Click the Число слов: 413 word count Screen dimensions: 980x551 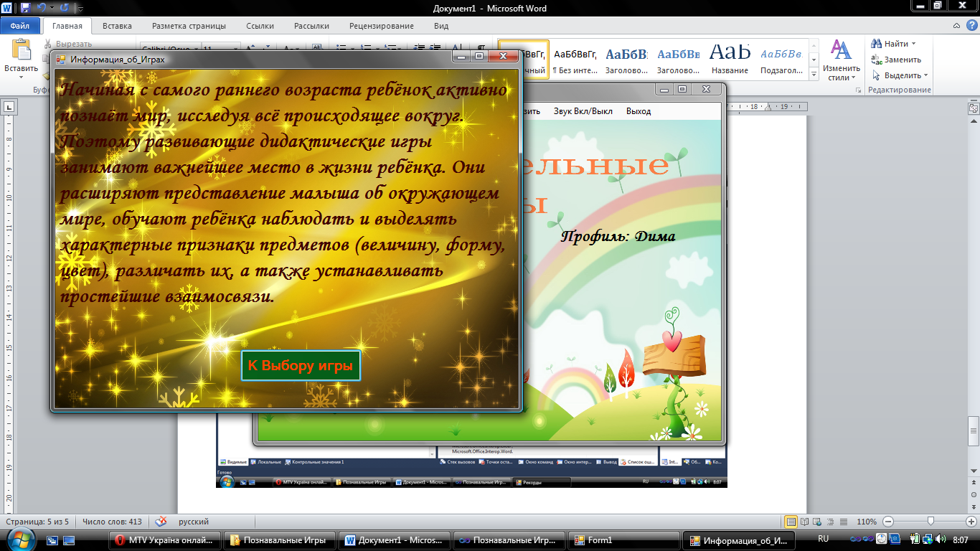(x=112, y=522)
